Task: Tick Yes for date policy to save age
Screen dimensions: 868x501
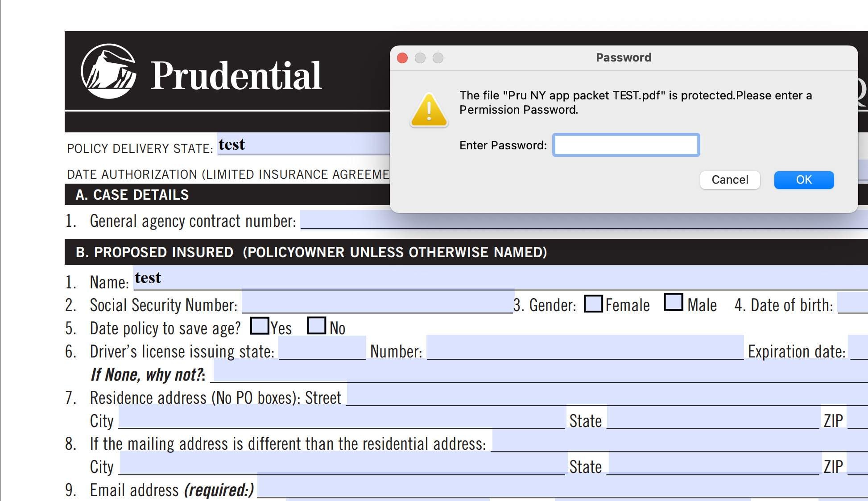Action: (260, 325)
